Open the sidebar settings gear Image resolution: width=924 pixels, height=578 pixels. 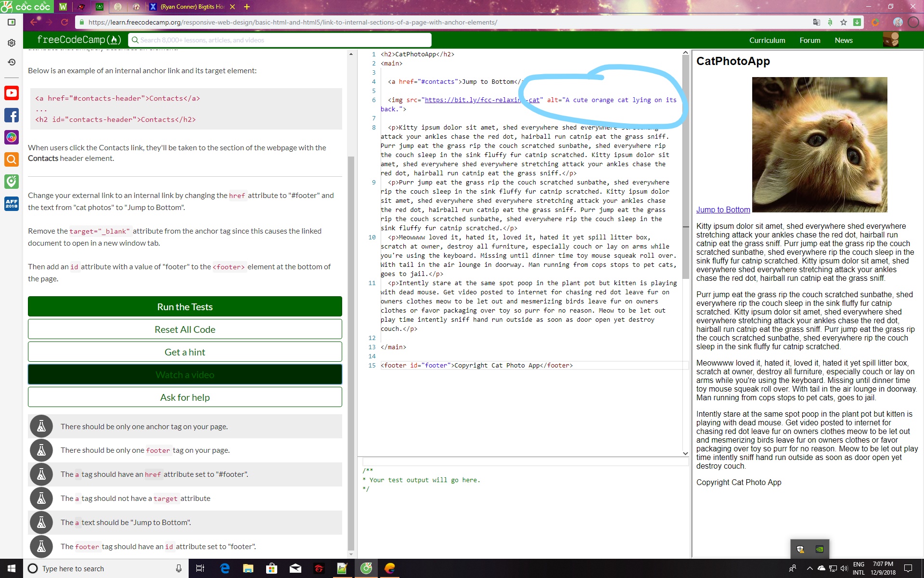[x=12, y=43]
